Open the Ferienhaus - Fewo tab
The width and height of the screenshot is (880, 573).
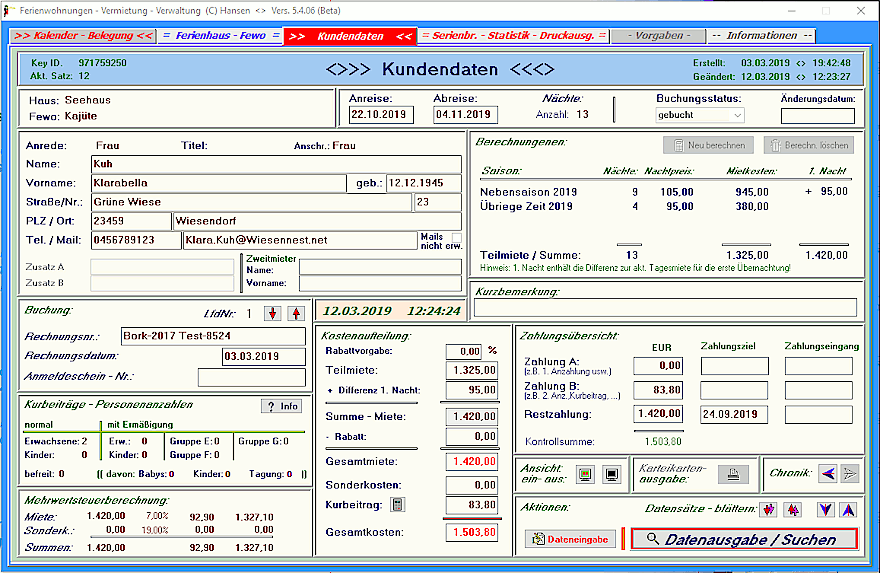pyautogui.click(x=219, y=36)
